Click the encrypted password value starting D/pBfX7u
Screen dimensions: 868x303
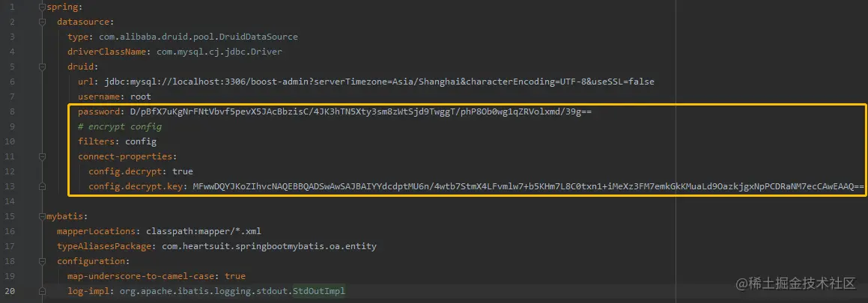tap(361, 111)
